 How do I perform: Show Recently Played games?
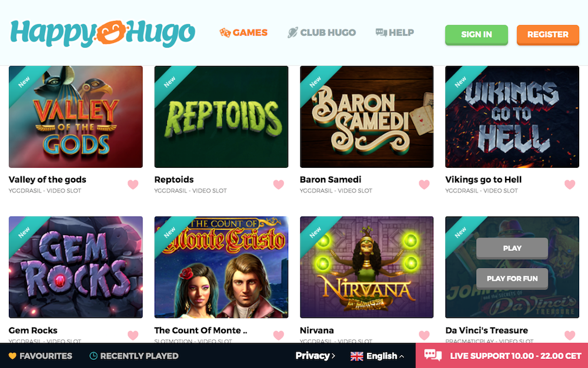pos(134,356)
